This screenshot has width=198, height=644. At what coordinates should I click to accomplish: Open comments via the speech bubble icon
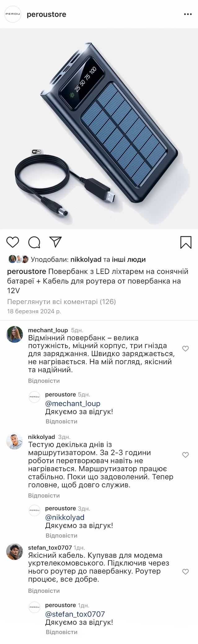[x=34, y=242]
